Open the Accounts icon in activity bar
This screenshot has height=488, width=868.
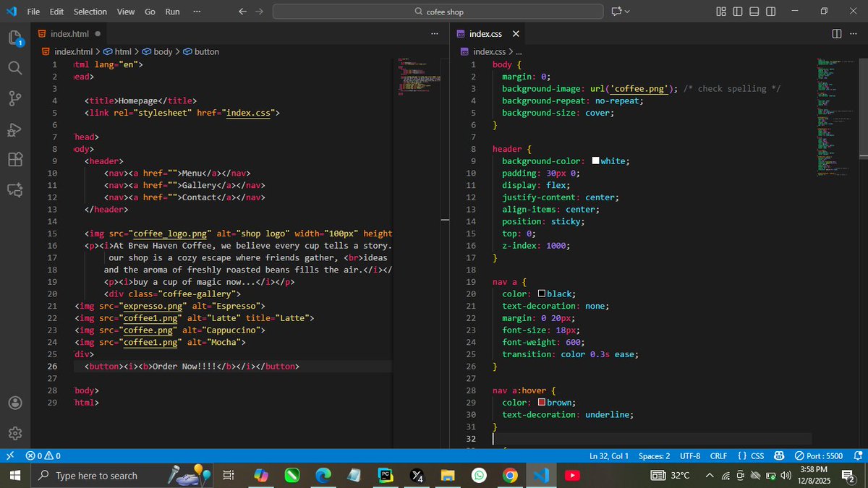point(15,403)
